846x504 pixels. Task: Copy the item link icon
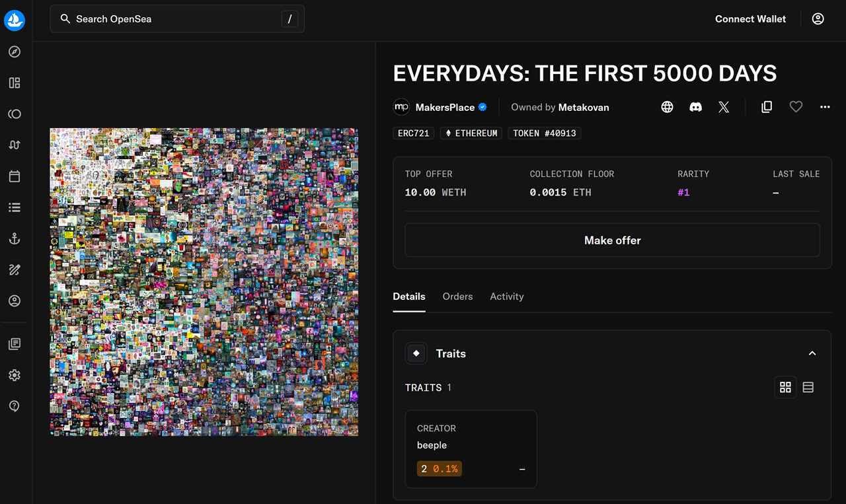pyautogui.click(x=766, y=106)
